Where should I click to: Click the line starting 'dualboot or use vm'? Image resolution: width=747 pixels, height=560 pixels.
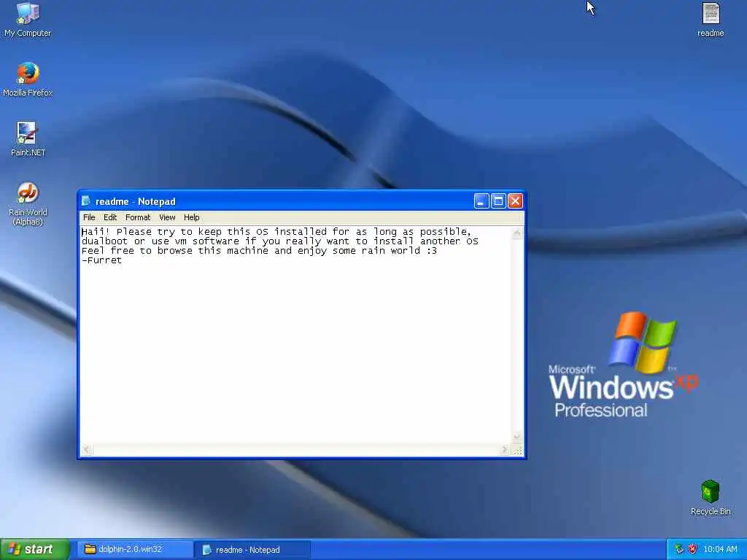click(x=279, y=241)
